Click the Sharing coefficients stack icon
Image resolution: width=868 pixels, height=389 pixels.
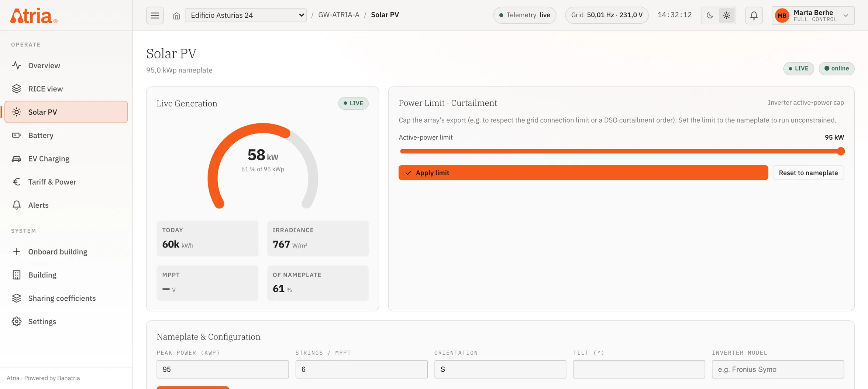tap(16, 298)
